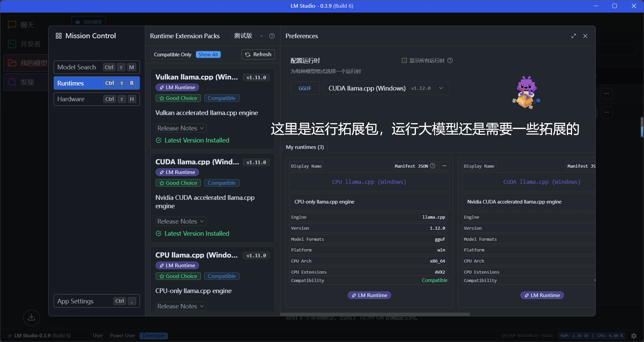
Task: Open the 开发者 developer sidebar icon
Action: [x=12, y=44]
